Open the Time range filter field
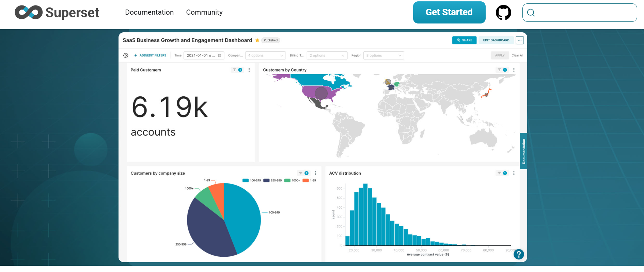The image size is (644, 272). click(x=204, y=55)
